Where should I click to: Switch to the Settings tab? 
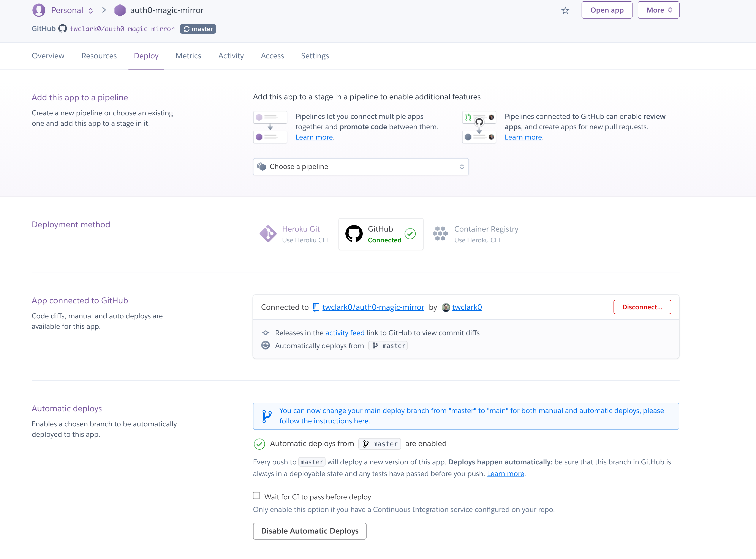click(315, 56)
